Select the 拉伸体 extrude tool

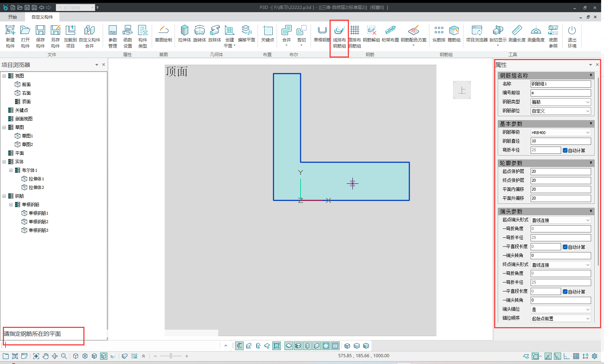185,34
